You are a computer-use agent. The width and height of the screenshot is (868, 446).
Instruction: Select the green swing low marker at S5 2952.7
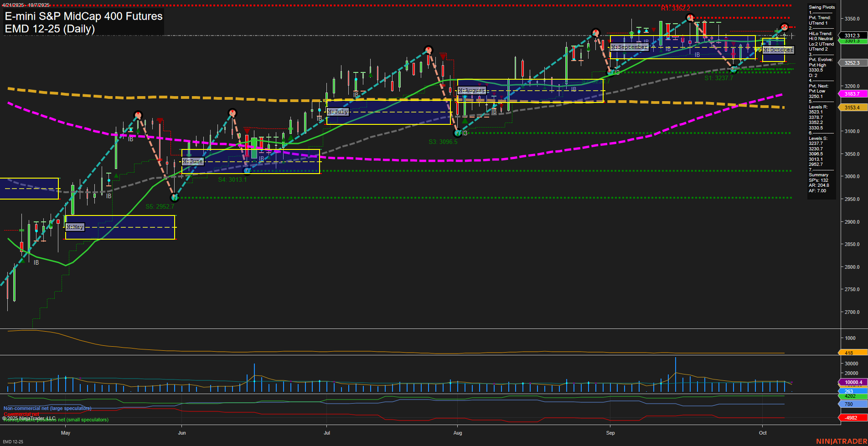(x=175, y=198)
